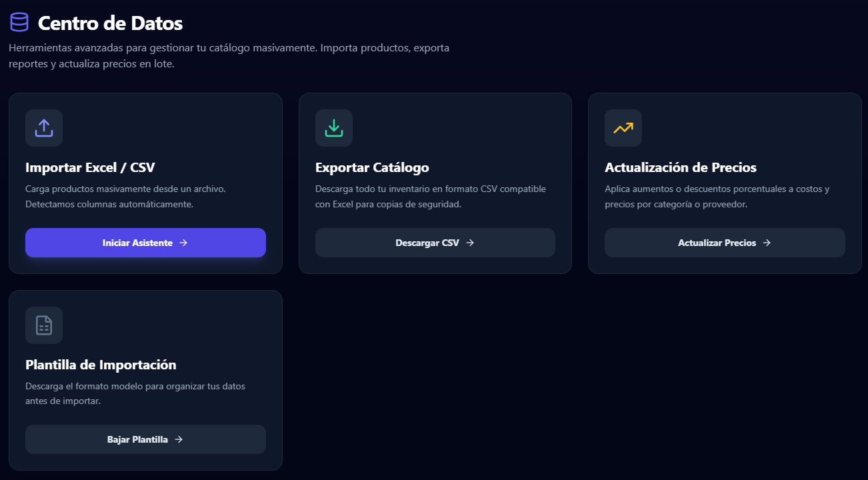The width and height of the screenshot is (868, 480).
Task: Click the upload icon in the Importar card
Action: point(44,128)
